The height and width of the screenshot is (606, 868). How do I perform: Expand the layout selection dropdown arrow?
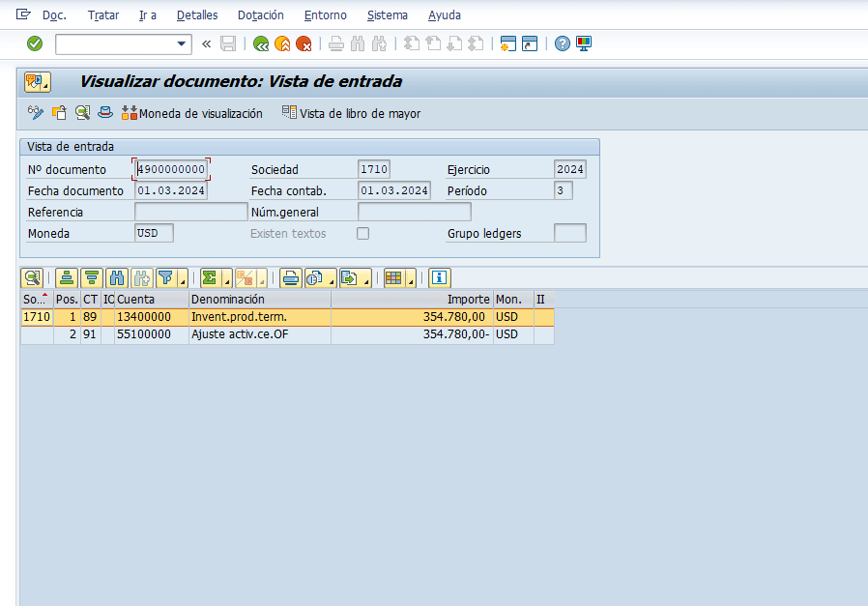point(411,279)
